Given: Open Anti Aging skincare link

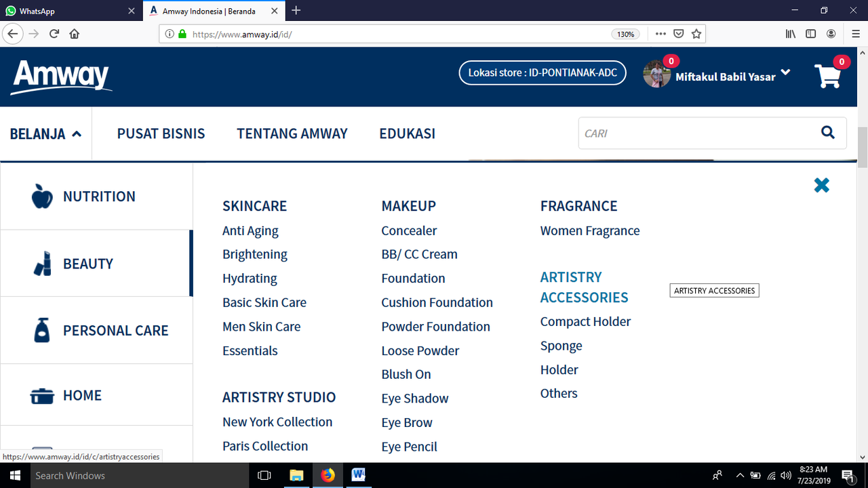Looking at the screenshot, I should [250, 230].
